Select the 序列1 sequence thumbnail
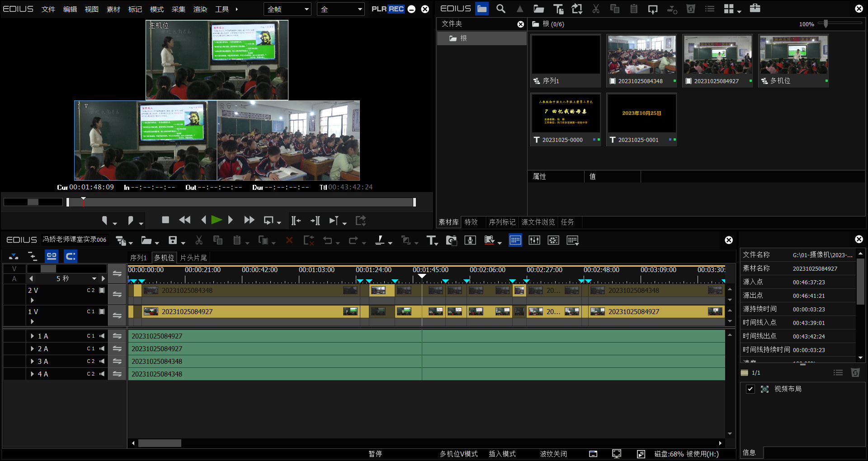 566,61
